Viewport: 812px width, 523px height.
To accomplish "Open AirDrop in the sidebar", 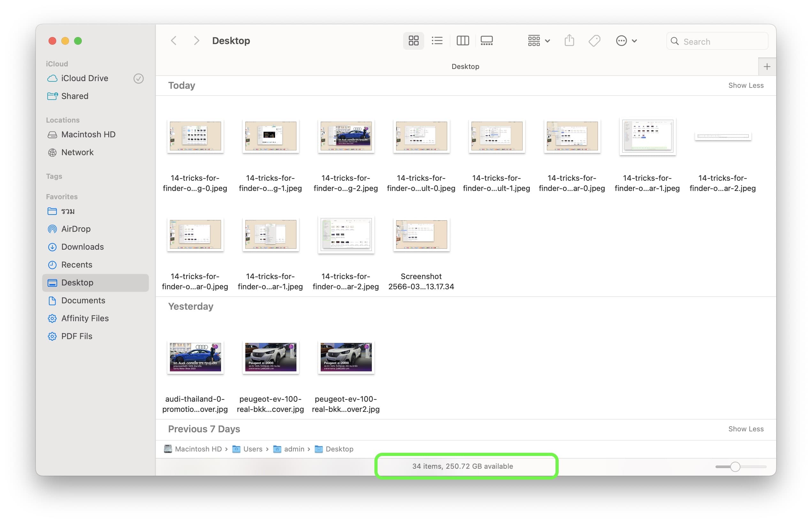I will (76, 229).
